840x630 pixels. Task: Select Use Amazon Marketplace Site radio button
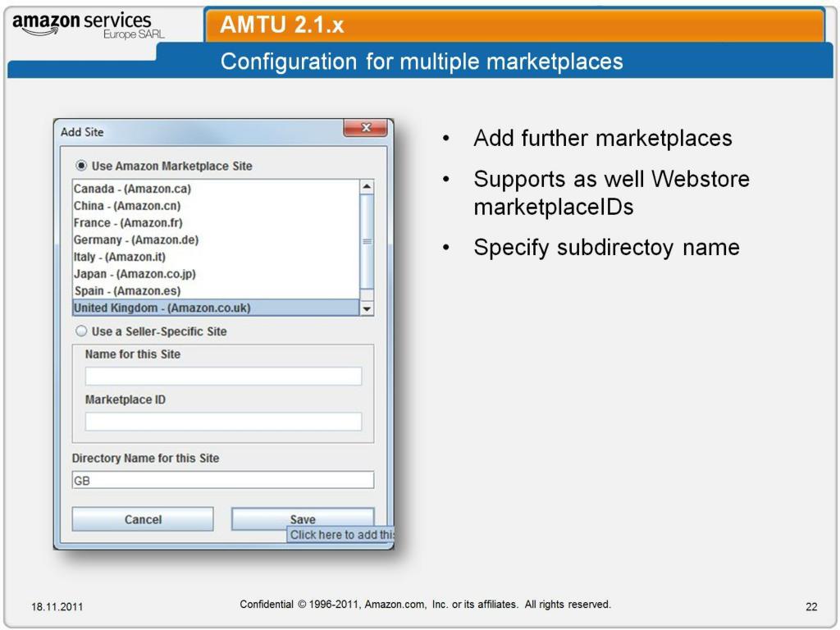coord(81,166)
